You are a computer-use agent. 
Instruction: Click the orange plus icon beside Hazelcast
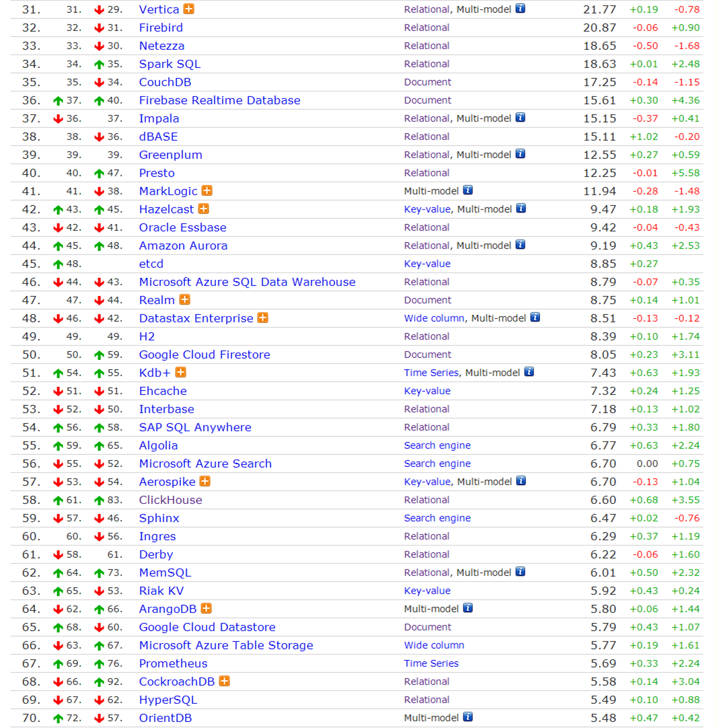pyautogui.click(x=203, y=209)
